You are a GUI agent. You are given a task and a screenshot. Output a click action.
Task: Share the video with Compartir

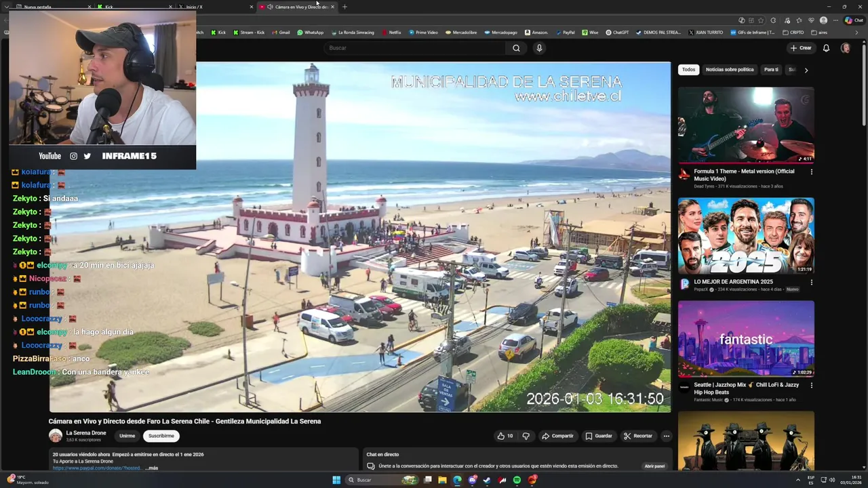pyautogui.click(x=557, y=436)
